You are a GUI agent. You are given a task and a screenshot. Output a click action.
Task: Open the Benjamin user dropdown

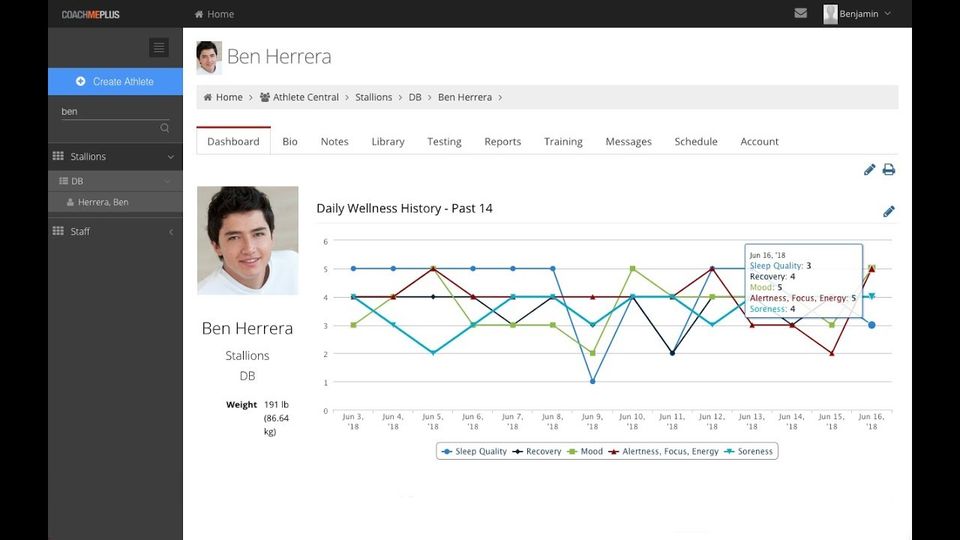pos(857,14)
